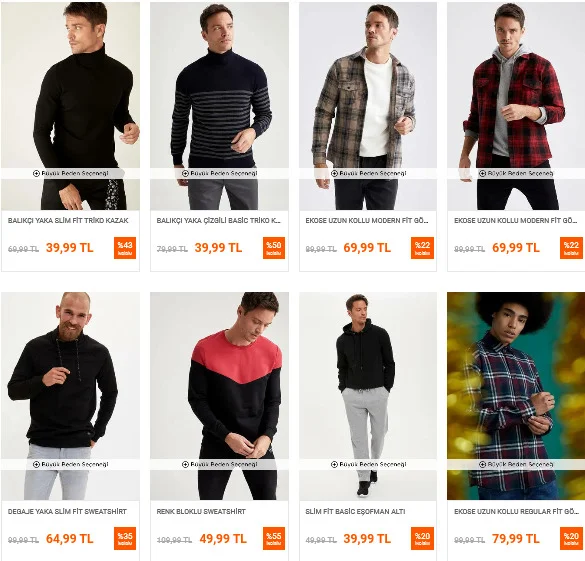Open the Degaje Yaka Slim Fit Sweatshirt title
Screen dimensions: 585x561
[x=67, y=512]
